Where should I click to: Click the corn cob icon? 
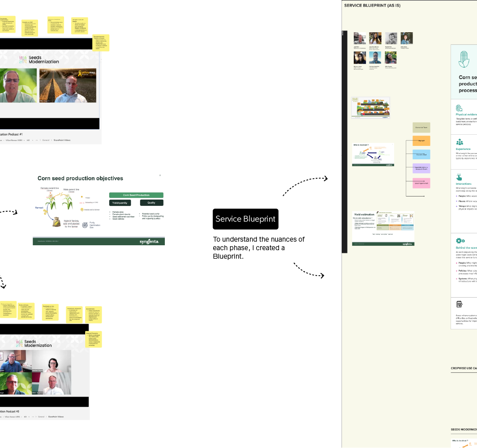464,59
